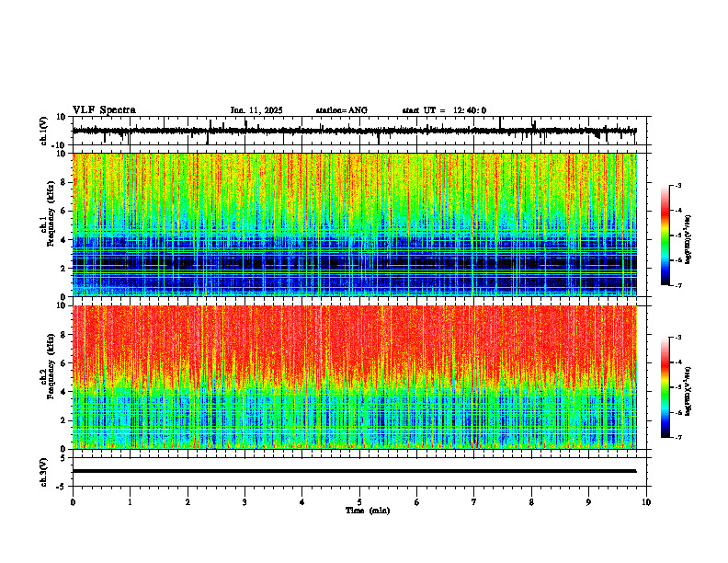The image size is (728, 563).
Task: Click the "-5" tick on ch.3(V) axis
Action: 62,487
